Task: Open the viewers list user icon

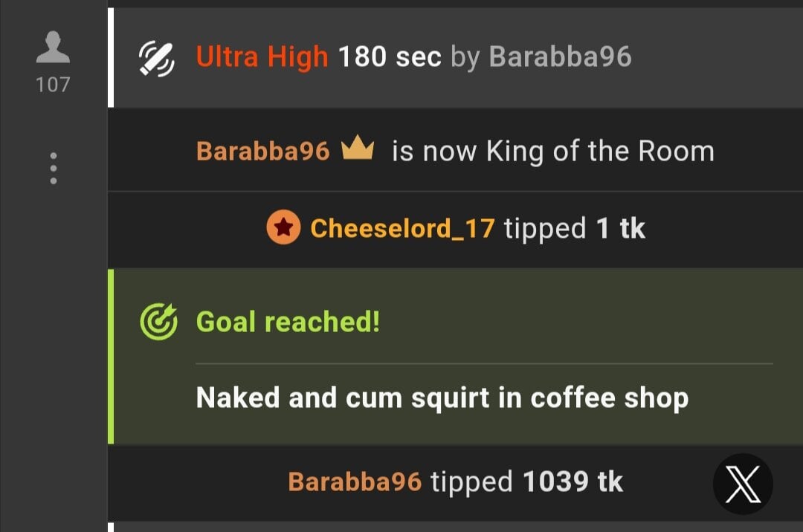Action: point(53,47)
